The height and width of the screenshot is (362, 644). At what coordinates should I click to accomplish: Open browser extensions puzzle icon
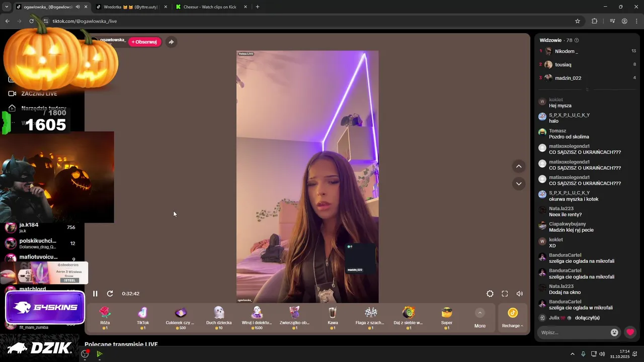click(595, 21)
